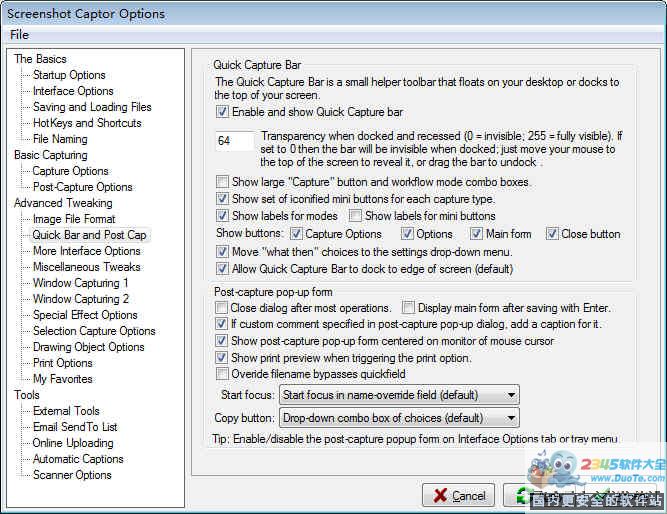Select Drawing Object Options

[88, 347]
